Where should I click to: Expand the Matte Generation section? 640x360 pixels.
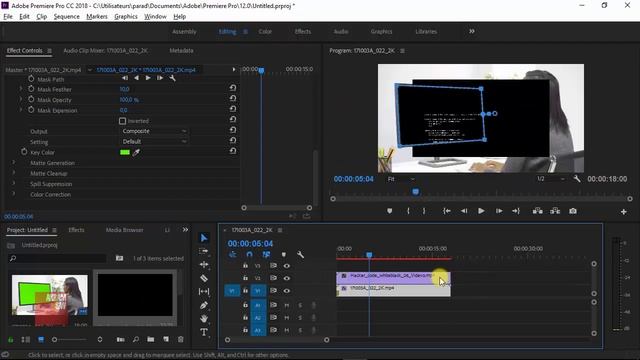(x=13, y=162)
